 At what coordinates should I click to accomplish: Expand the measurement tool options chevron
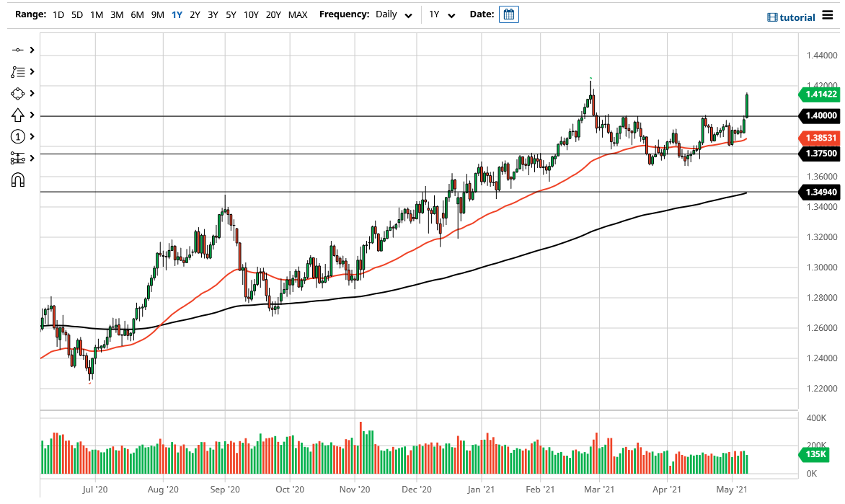click(x=32, y=158)
